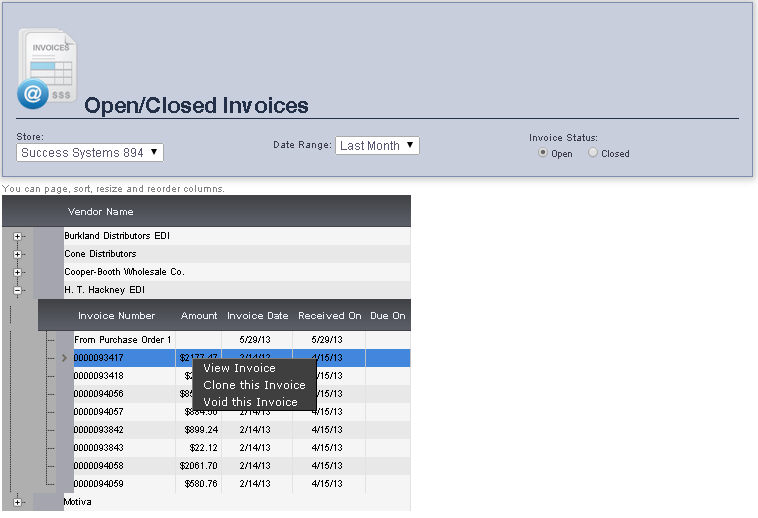Open the Date Range dropdown
The height and width of the screenshot is (518, 758).
click(x=377, y=146)
